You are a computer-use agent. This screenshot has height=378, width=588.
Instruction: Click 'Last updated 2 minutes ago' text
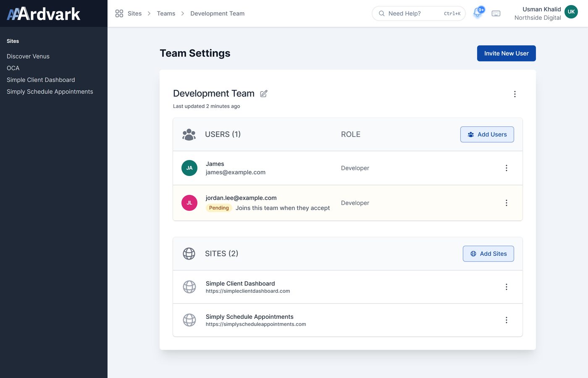tap(207, 106)
